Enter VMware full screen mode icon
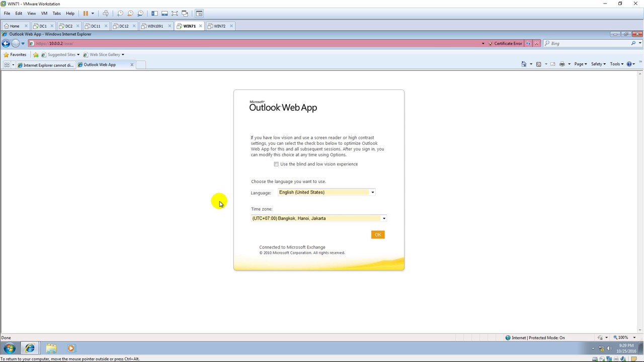The width and height of the screenshot is (644, 362). point(175,13)
